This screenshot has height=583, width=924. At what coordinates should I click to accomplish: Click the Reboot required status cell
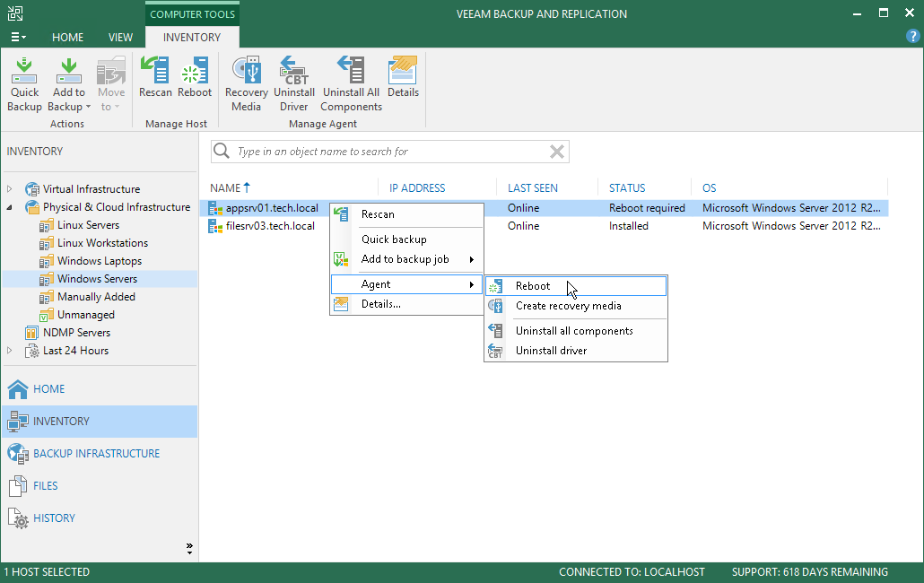[x=647, y=208]
